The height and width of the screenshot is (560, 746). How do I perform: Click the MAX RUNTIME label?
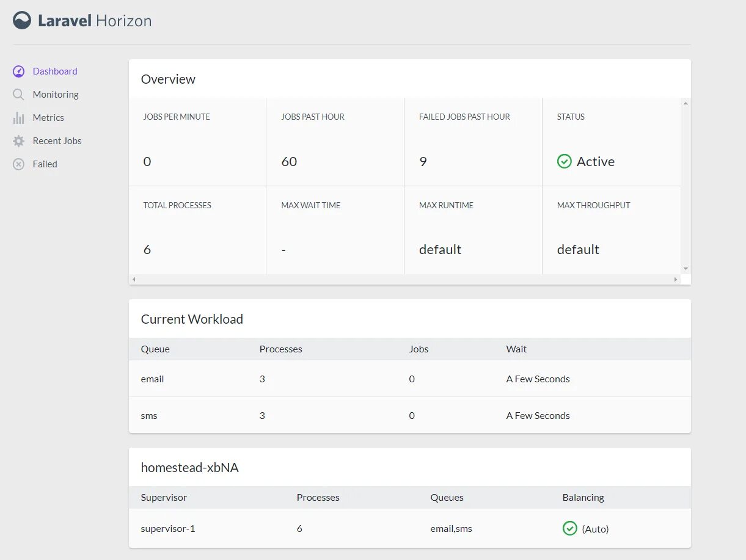[x=446, y=205]
